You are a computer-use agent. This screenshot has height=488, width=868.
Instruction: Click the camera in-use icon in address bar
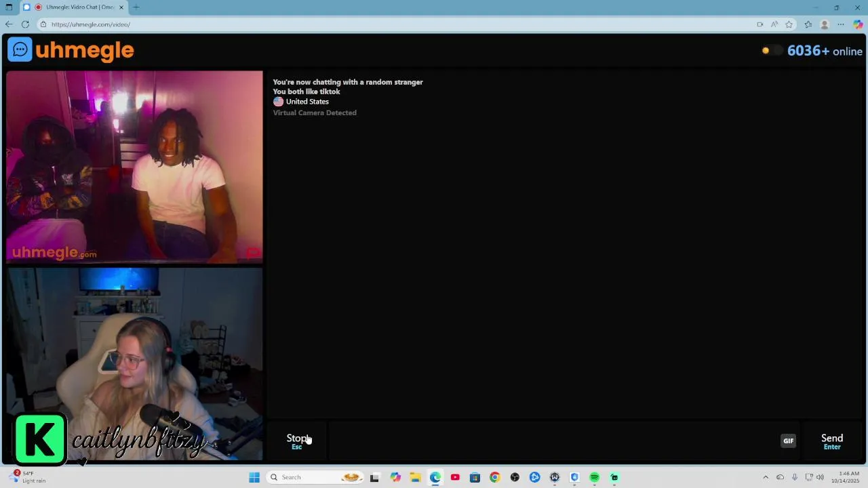click(x=760, y=24)
